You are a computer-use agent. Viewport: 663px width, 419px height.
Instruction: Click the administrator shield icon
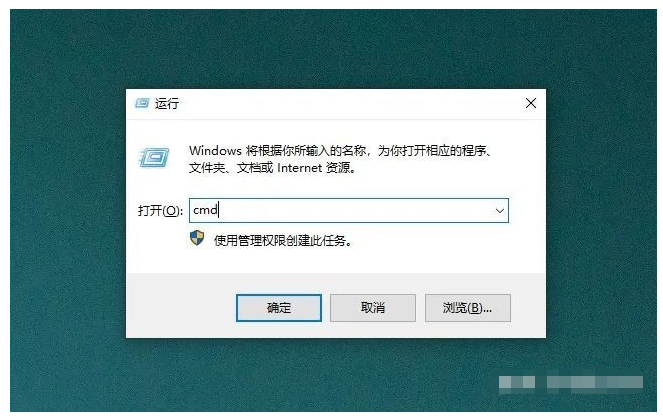(x=197, y=238)
